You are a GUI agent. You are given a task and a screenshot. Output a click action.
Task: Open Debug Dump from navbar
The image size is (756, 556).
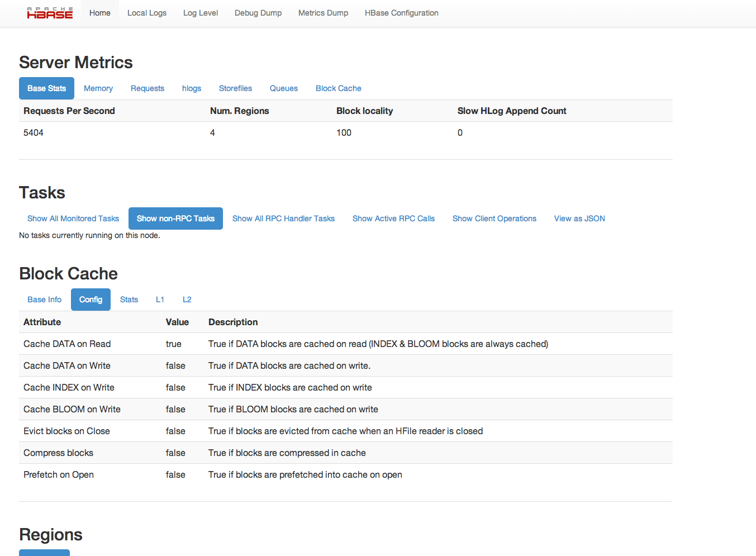click(258, 13)
